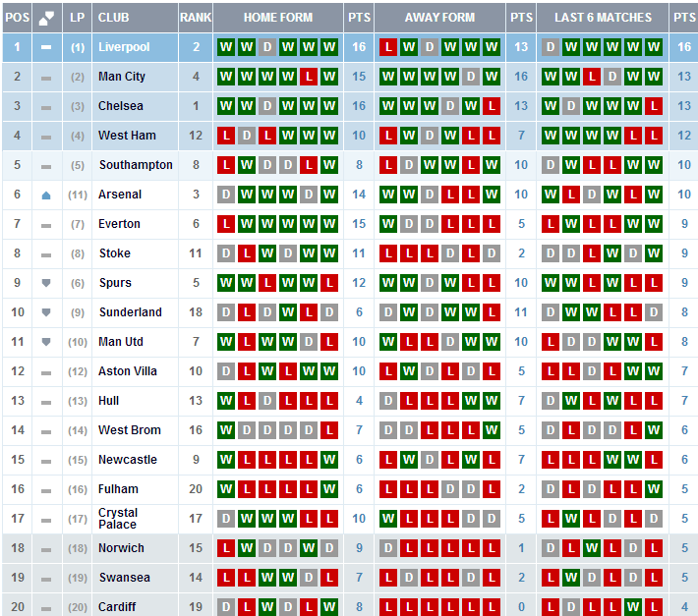
Task: Sort by LAST 6 MATCHES column header
Action: point(603,18)
